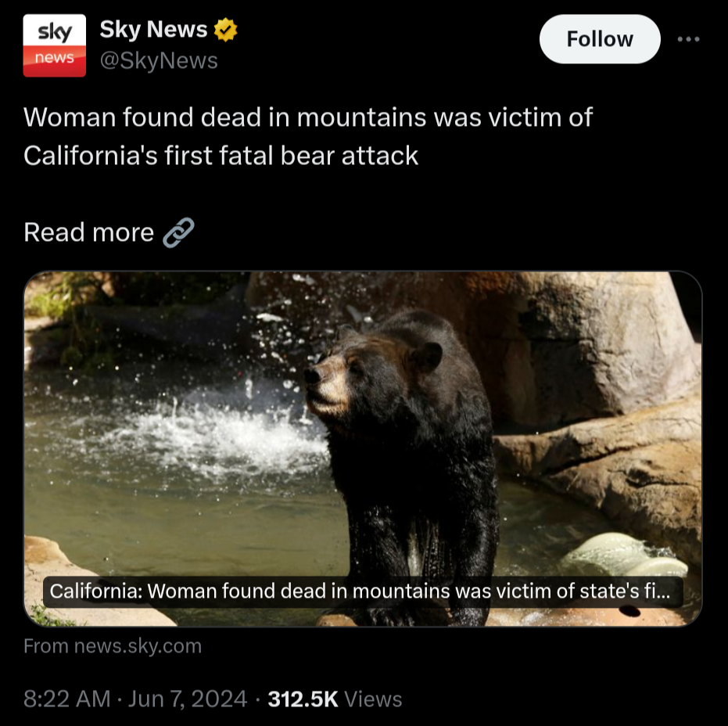Screen dimensions: 728x726
Task: Click the chain link icon
Action: coord(178,232)
